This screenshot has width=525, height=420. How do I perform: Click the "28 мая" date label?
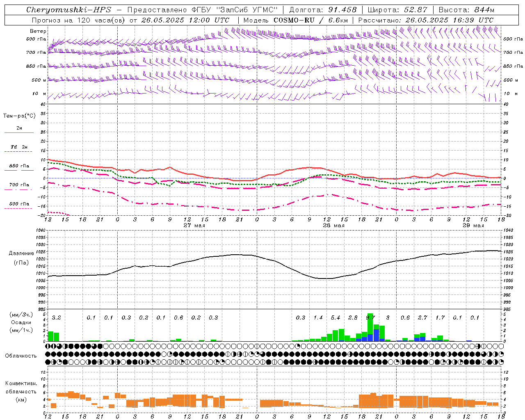334,226
